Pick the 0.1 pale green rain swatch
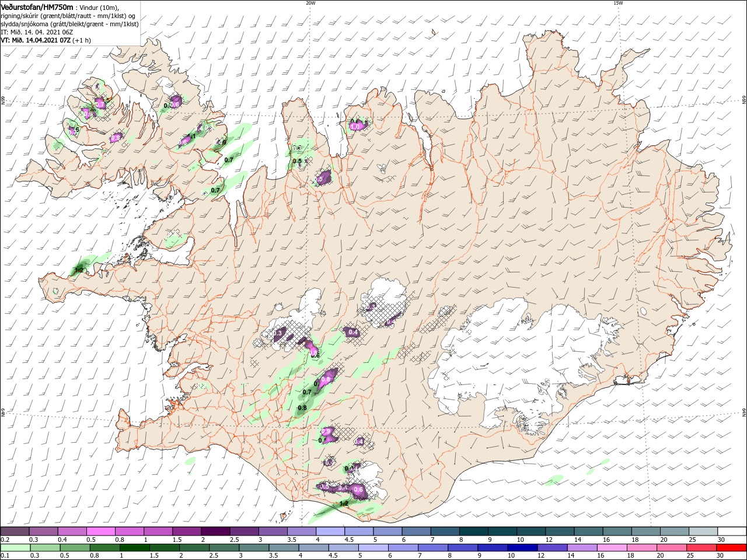Image resolution: width=747 pixels, height=560 pixels. 15,548
